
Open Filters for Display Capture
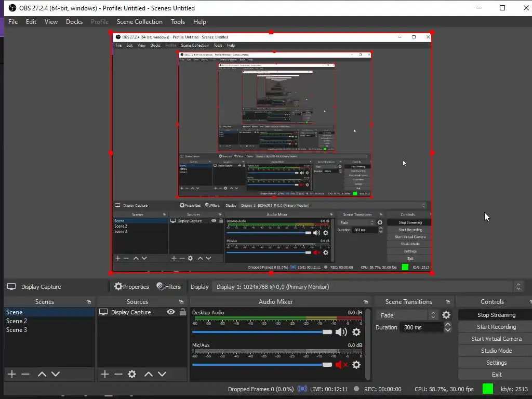(169, 287)
